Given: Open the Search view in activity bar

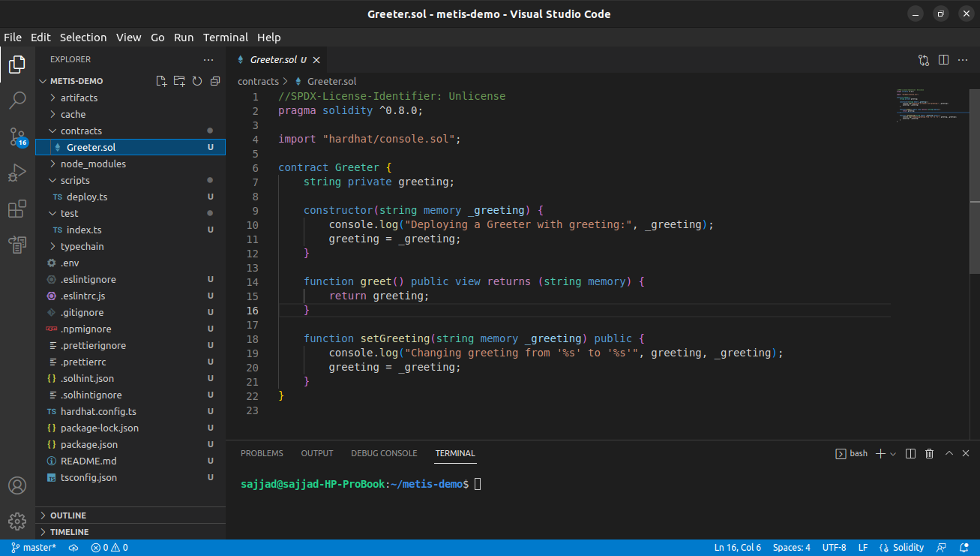Looking at the screenshot, I should (17, 100).
